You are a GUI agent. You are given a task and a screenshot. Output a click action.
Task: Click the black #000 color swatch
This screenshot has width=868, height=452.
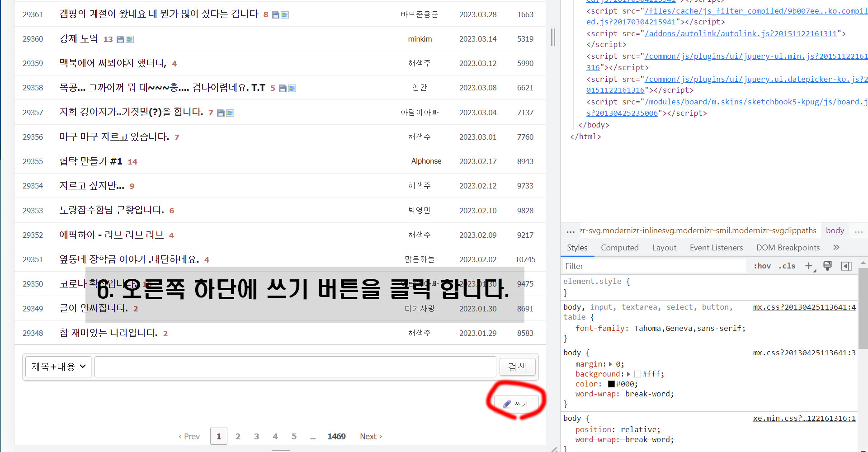click(x=611, y=384)
